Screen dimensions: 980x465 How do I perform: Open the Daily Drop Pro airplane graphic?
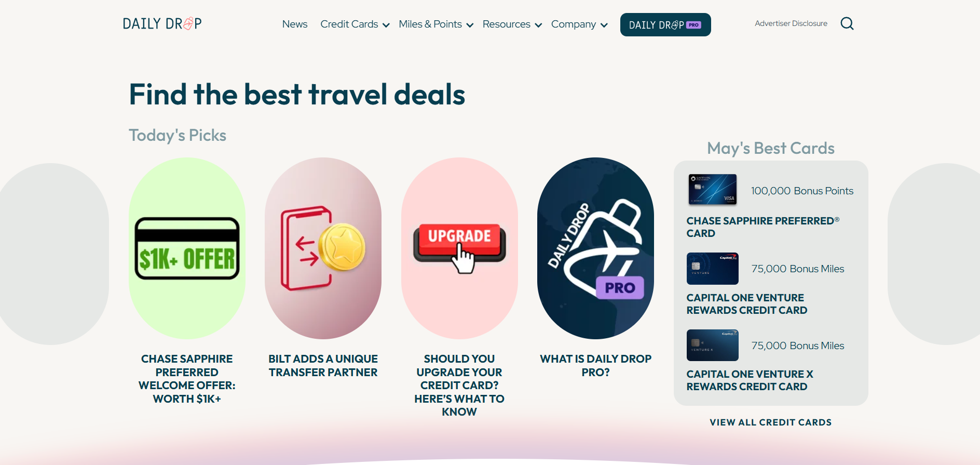point(595,248)
